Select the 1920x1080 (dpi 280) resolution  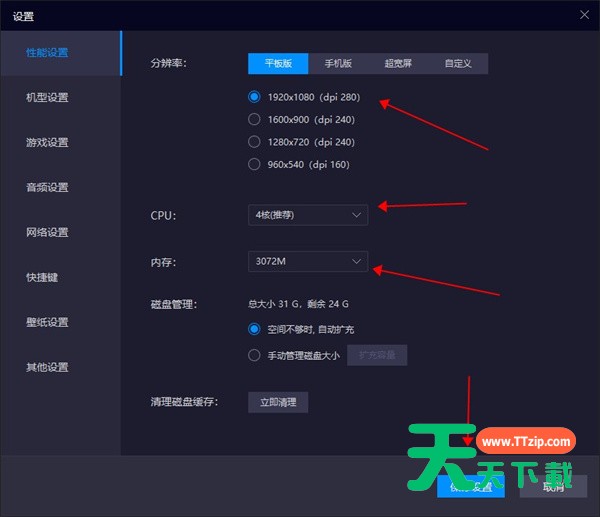point(254,98)
